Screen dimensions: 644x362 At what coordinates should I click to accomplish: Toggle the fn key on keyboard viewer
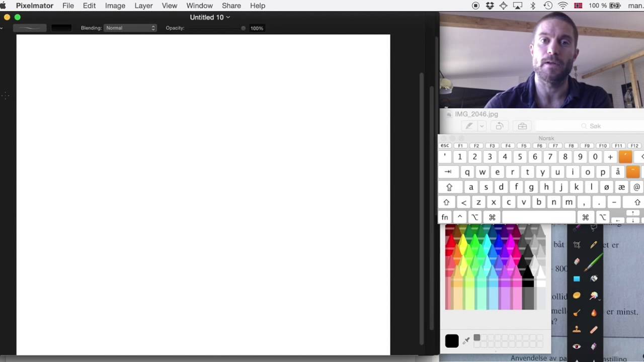445,217
